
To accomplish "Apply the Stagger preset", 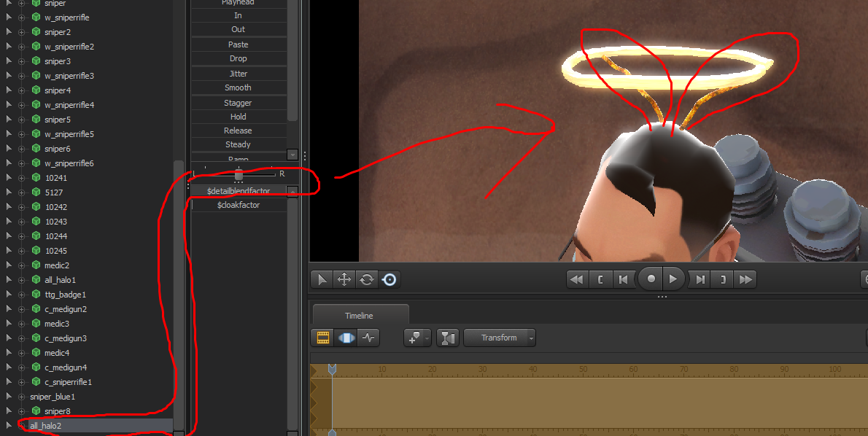I will pos(239,103).
